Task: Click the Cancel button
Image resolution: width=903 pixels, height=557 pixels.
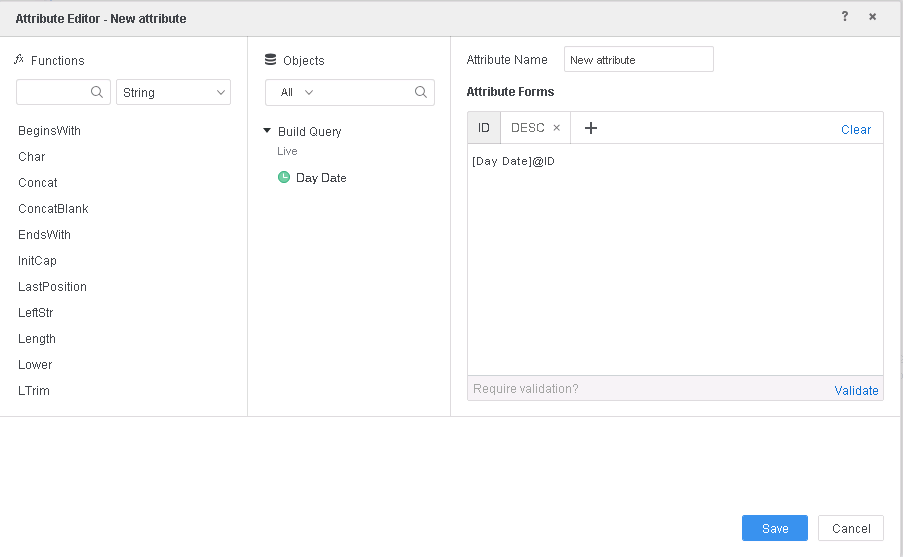Action: [850, 528]
